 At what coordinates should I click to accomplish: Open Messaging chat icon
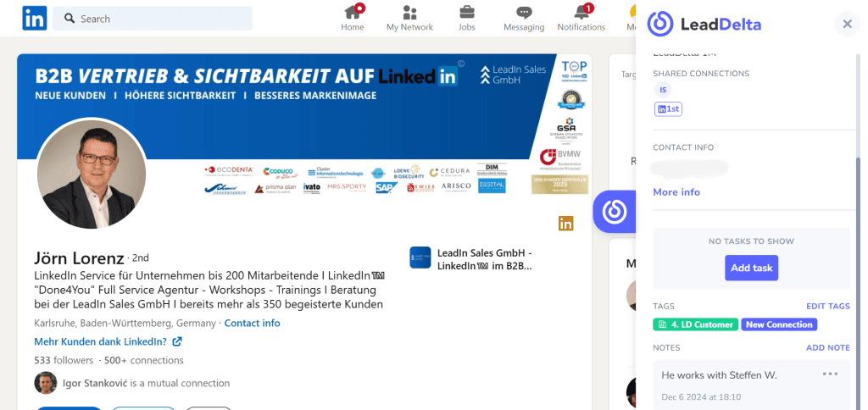(524, 12)
